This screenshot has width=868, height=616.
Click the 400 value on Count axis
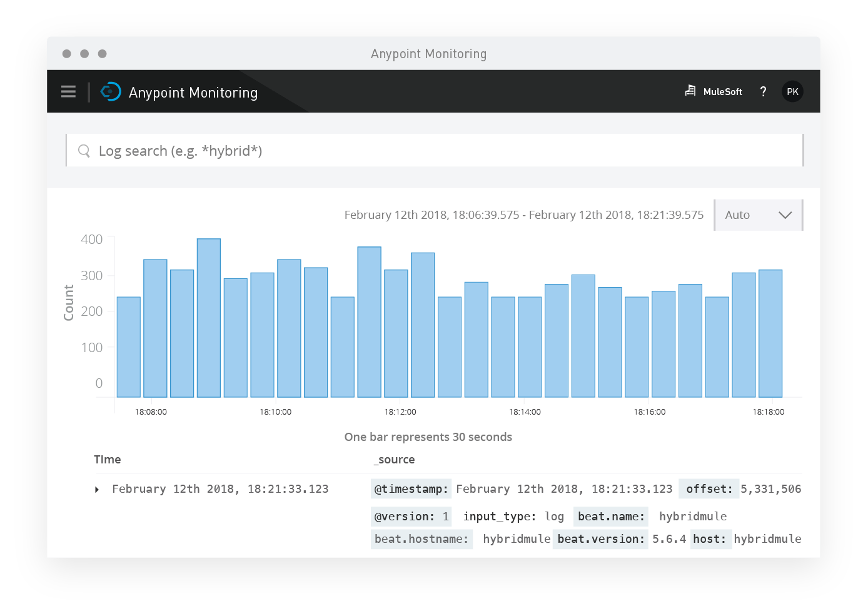pyautogui.click(x=92, y=240)
